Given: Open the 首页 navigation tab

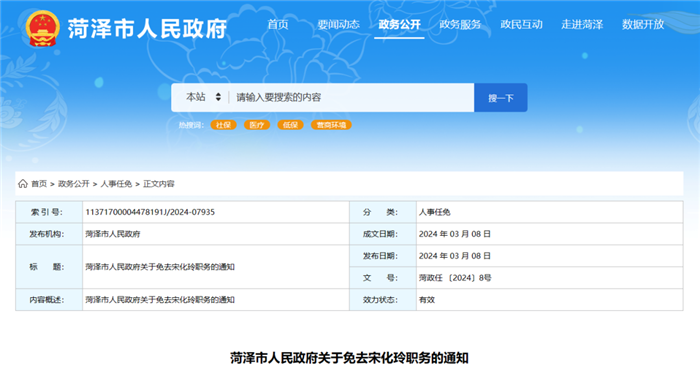Looking at the screenshot, I should (x=278, y=25).
